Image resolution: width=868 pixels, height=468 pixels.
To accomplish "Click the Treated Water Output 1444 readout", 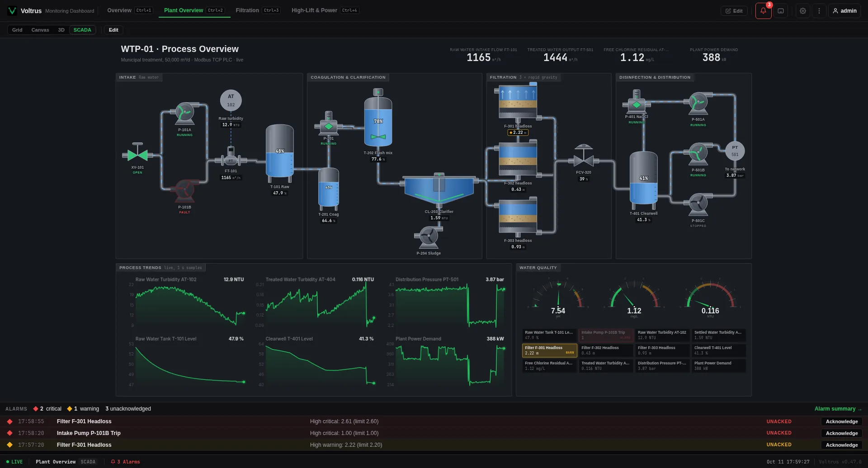I will [x=560, y=55].
